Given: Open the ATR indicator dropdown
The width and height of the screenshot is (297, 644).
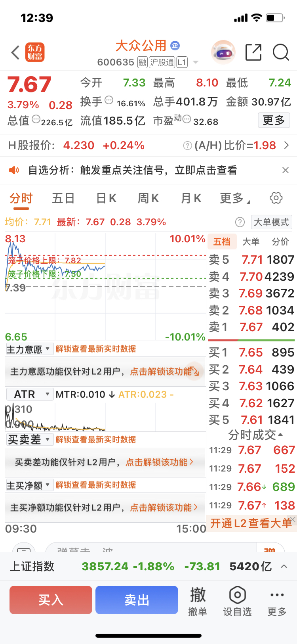Looking at the screenshot, I should tap(30, 394).
